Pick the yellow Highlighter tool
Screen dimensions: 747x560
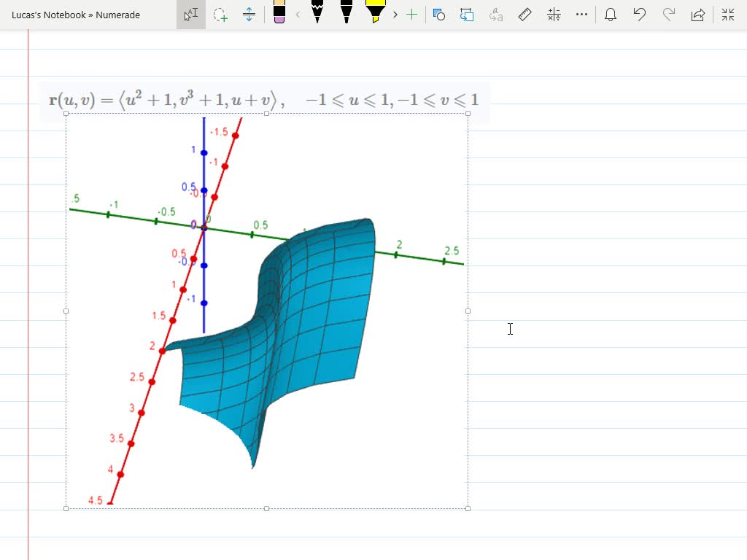pyautogui.click(x=373, y=15)
